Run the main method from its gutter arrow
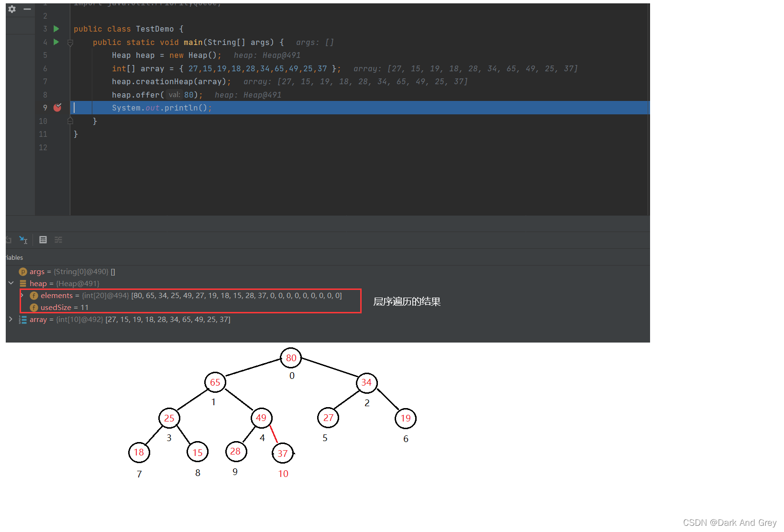This screenshot has height=532, width=784. [x=56, y=42]
